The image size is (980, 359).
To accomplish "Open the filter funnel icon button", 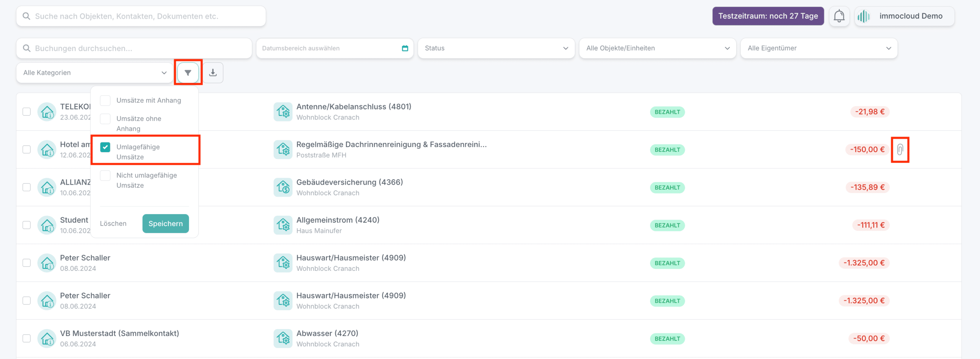I will coord(188,72).
